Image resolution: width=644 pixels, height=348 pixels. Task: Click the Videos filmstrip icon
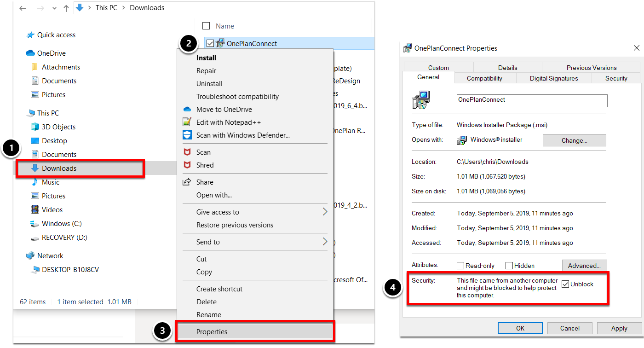[34, 210]
